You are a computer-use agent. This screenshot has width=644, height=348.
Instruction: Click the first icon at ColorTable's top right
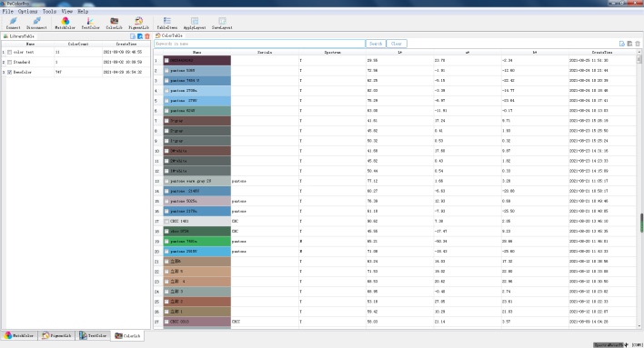(622, 44)
